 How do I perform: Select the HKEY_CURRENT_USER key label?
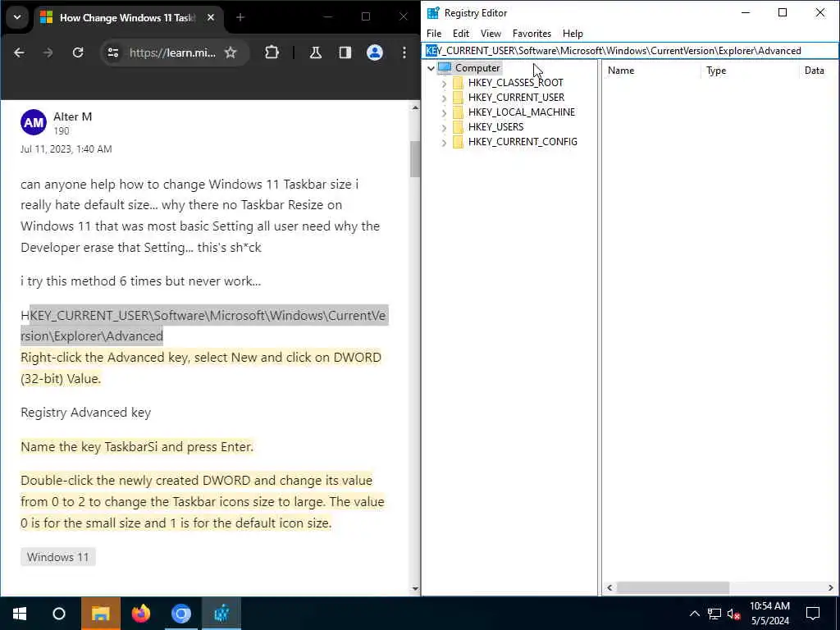click(517, 98)
